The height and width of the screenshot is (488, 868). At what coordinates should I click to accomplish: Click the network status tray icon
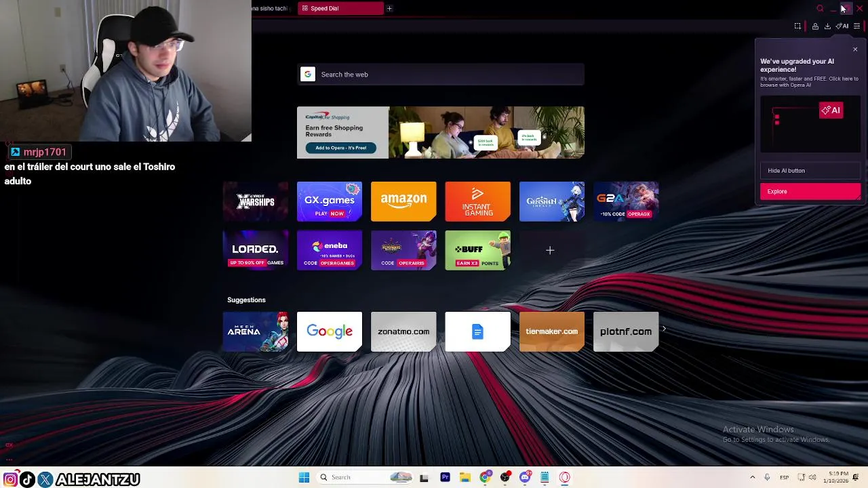[x=800, y=477]
